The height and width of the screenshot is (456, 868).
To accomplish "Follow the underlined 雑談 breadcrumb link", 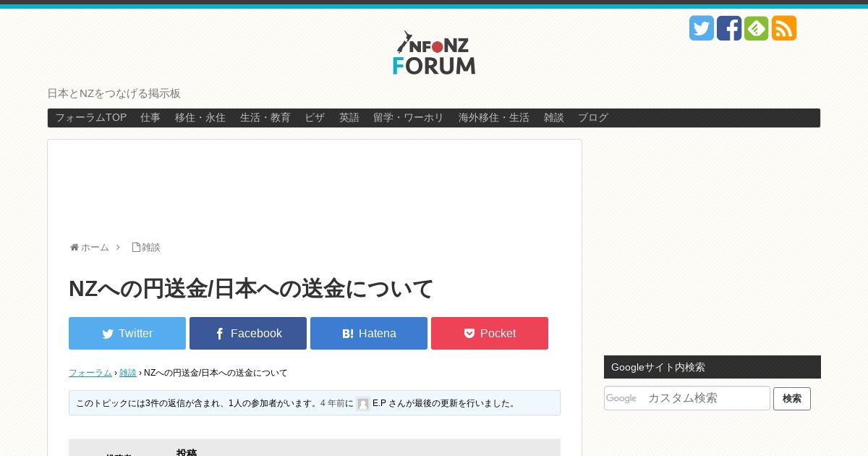I will click(128, 373).
